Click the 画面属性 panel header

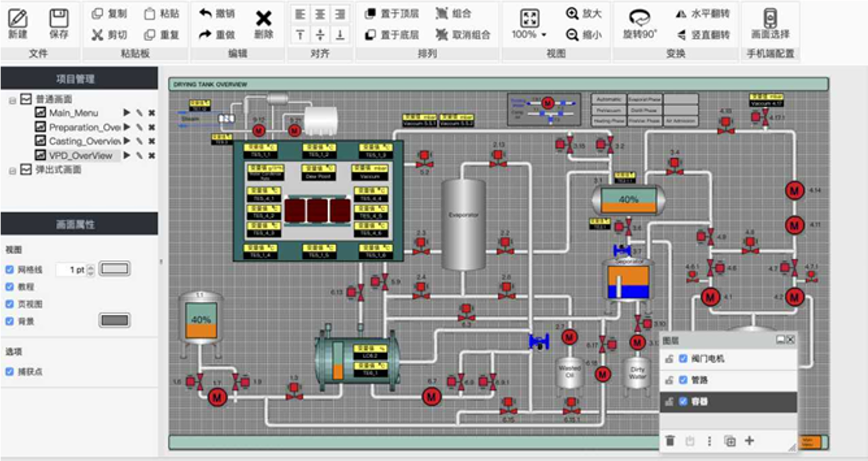(x=79, y=224)
